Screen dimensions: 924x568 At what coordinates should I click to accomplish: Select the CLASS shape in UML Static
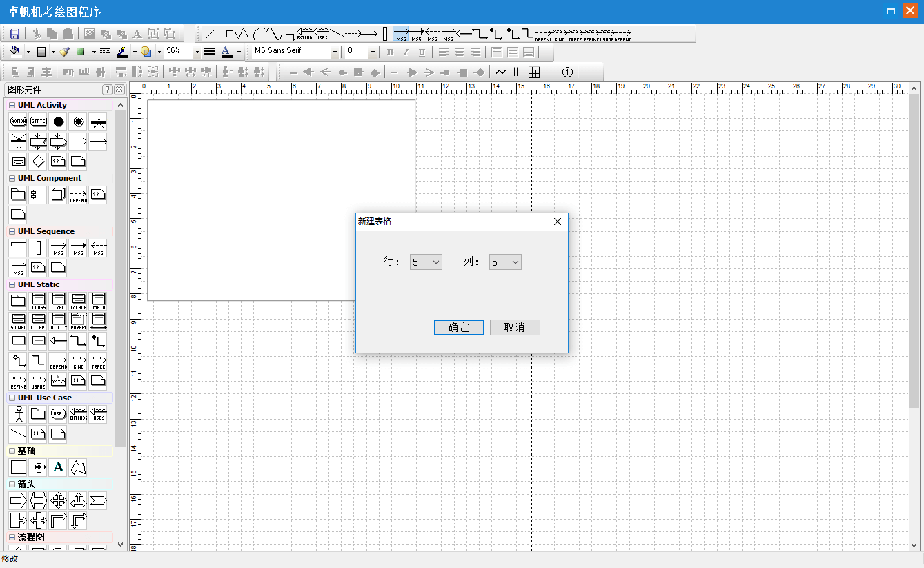[x=39, y=301]
